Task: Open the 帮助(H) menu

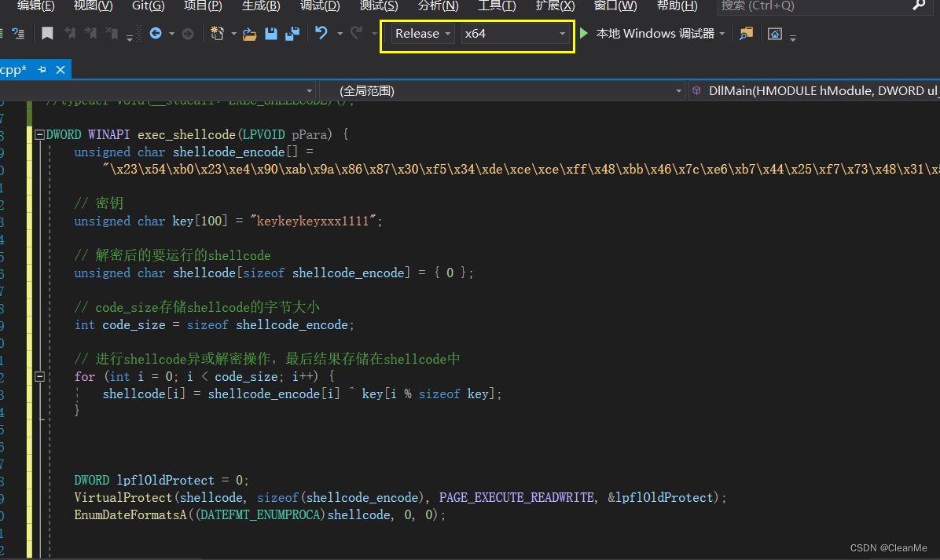Action: (677, 6)
